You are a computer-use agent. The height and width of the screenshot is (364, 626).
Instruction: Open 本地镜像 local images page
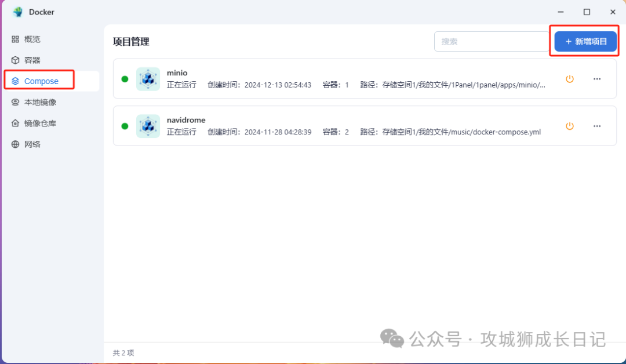tap(40, 102)
